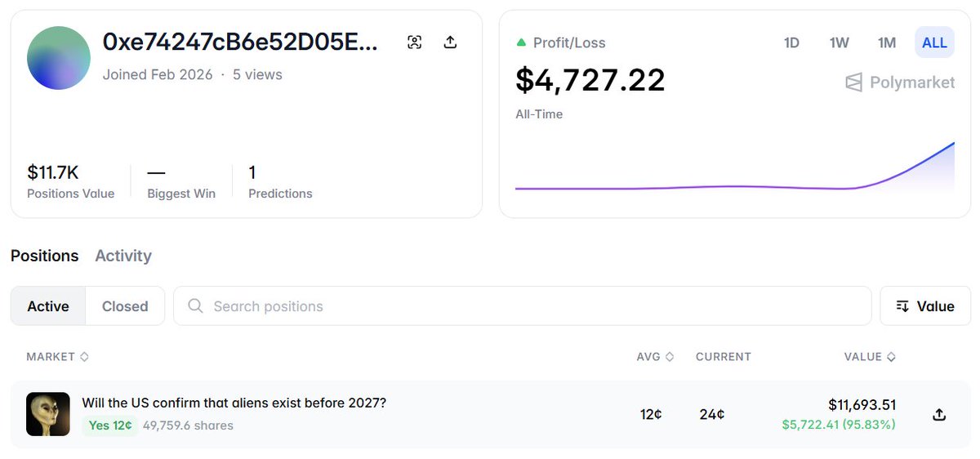The image size is (980, 459).
Task: Click the gradient profile avatar
Action: (59, 58)
